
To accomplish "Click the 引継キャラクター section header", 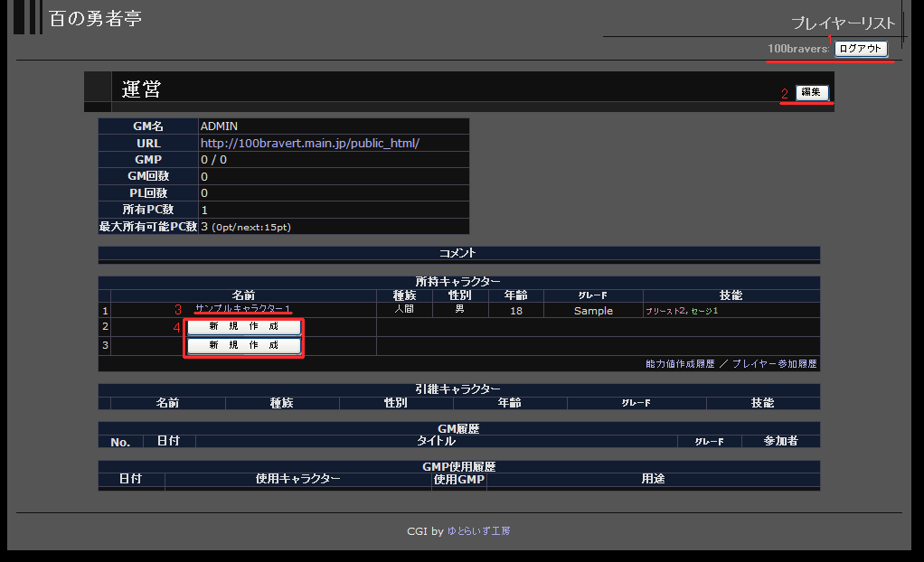I will tap(458, 389).
